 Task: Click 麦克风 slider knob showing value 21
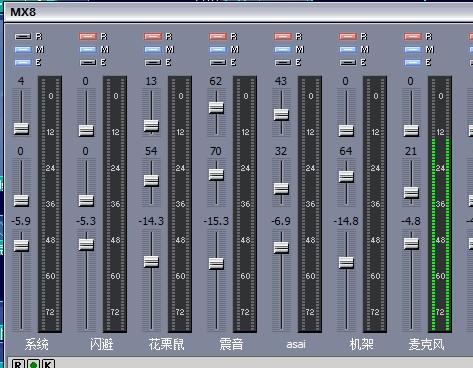[411, 193]
